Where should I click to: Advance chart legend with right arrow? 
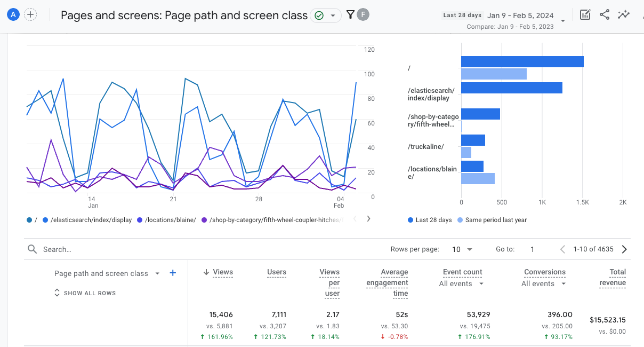368,219
